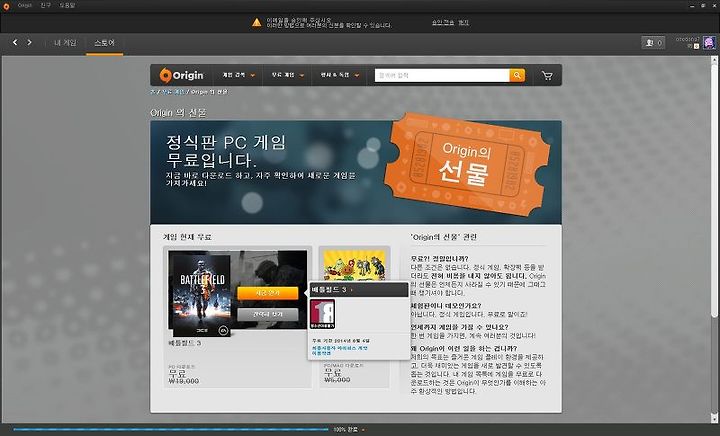This screenshot has width=720, height=436.
Task: Click the 100% 완료 status text
Action: (x=346, y=430)
